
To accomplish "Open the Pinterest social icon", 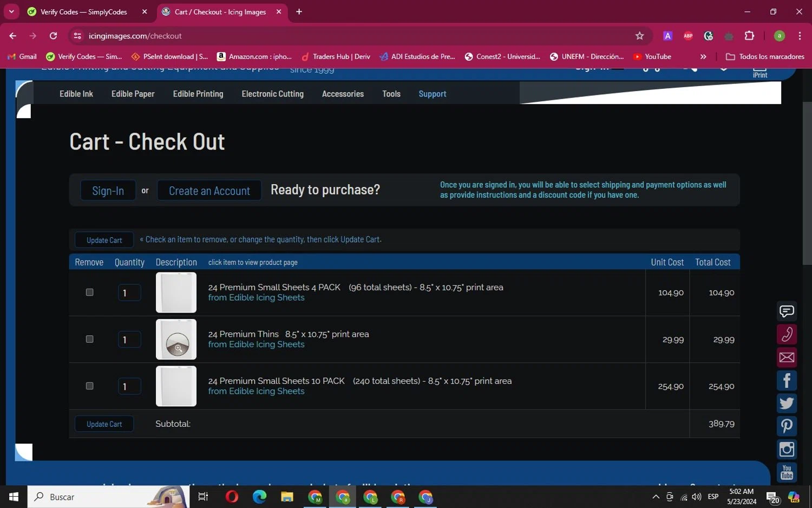I will click(787, 426).
